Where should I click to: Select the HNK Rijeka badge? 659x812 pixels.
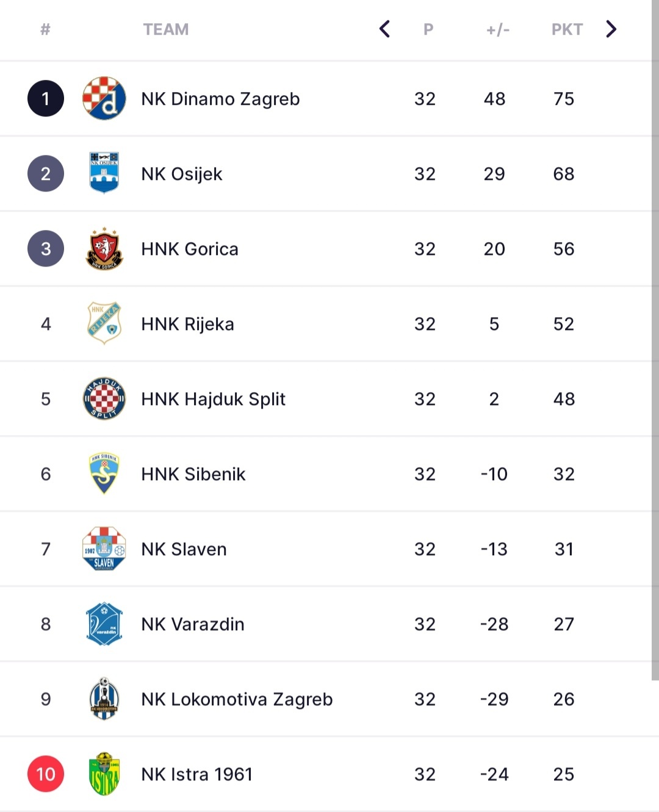tap(104, 323)
